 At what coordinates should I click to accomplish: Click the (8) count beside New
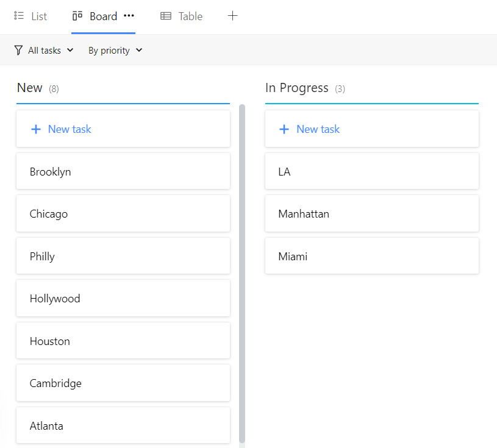coord(54,89)
